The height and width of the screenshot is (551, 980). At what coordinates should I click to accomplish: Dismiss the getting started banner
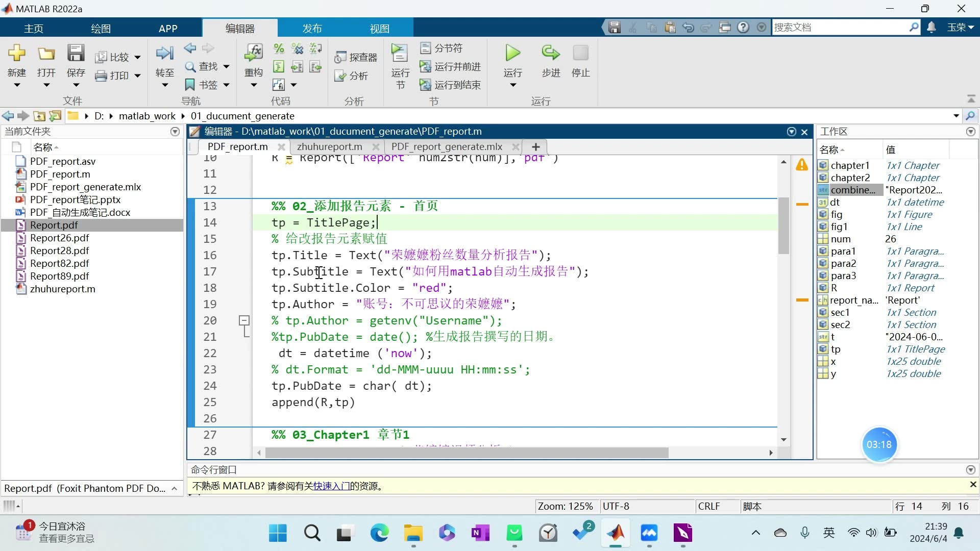pyautogui.click(x=973, y=484)
